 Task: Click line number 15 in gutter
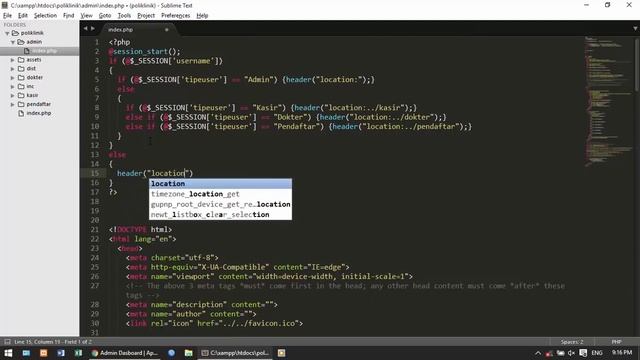(95, 173)
